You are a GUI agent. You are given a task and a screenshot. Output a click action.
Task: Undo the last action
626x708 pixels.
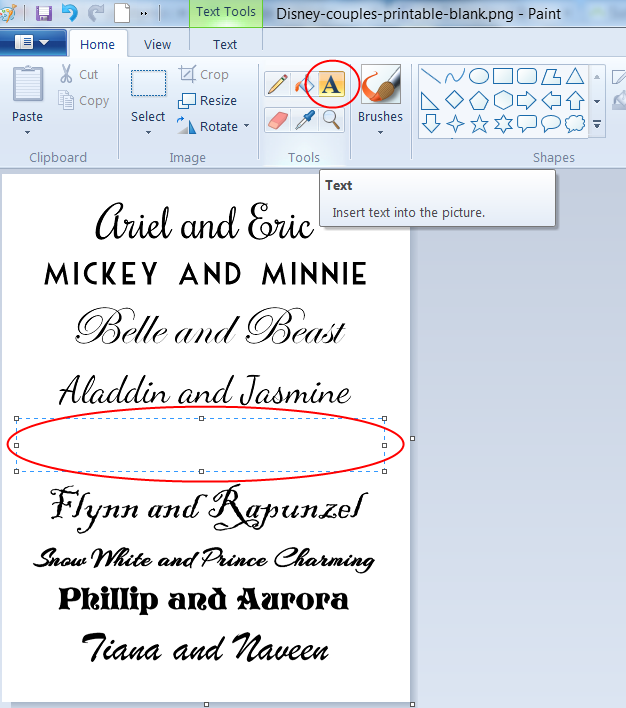[70, 13]
